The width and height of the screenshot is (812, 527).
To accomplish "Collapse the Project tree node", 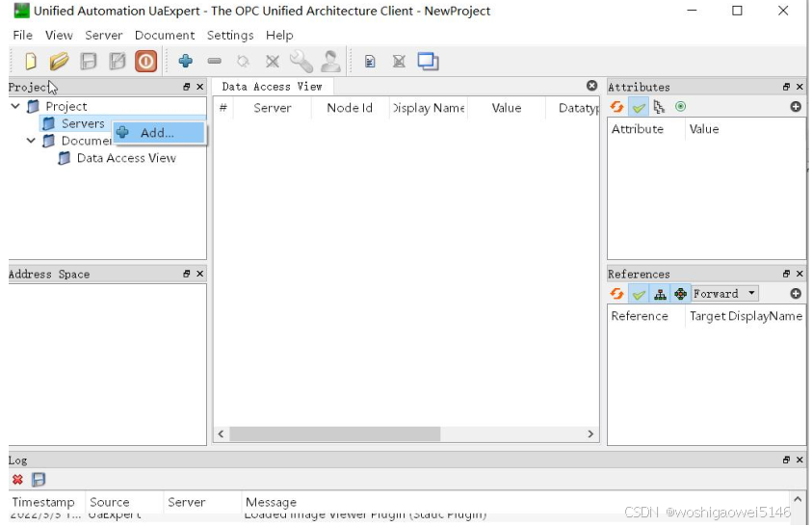I will 15,106.
